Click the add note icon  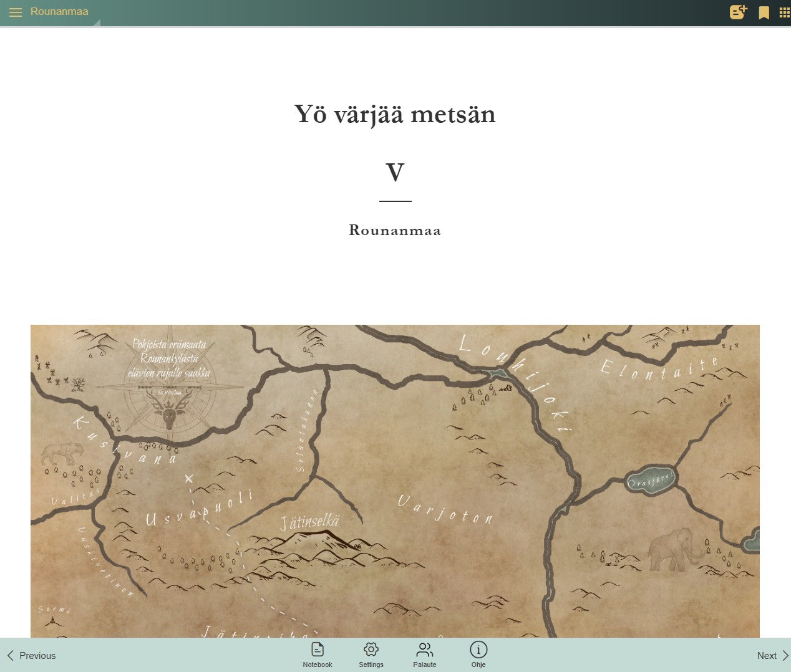(738, 12)
